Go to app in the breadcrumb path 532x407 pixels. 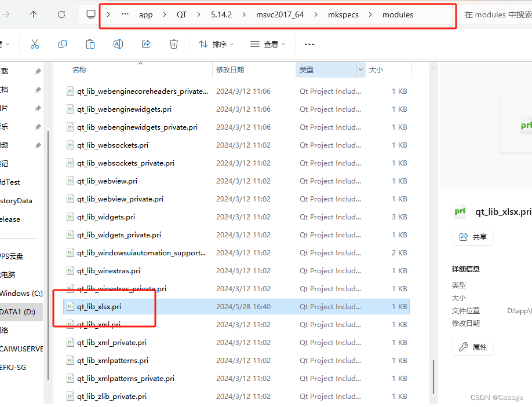[x=146, y=14]
